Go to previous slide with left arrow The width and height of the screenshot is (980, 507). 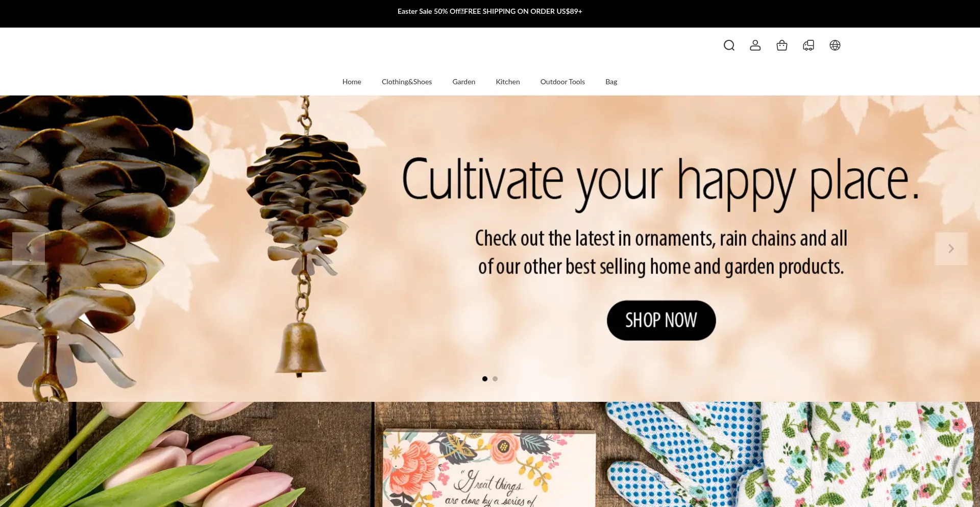pyautogui.click(x=29, y=249)
